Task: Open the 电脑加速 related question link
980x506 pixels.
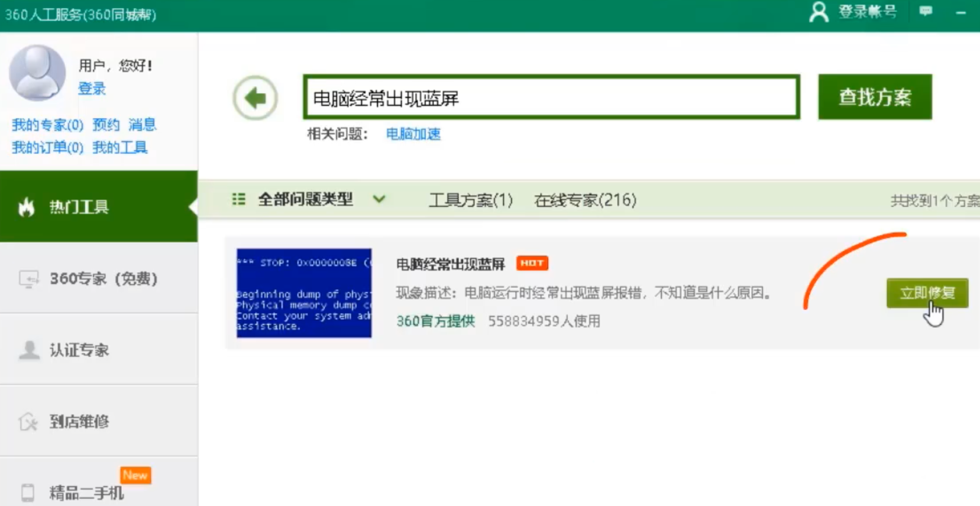Action: pyautogui.click(x=413, y=134)
